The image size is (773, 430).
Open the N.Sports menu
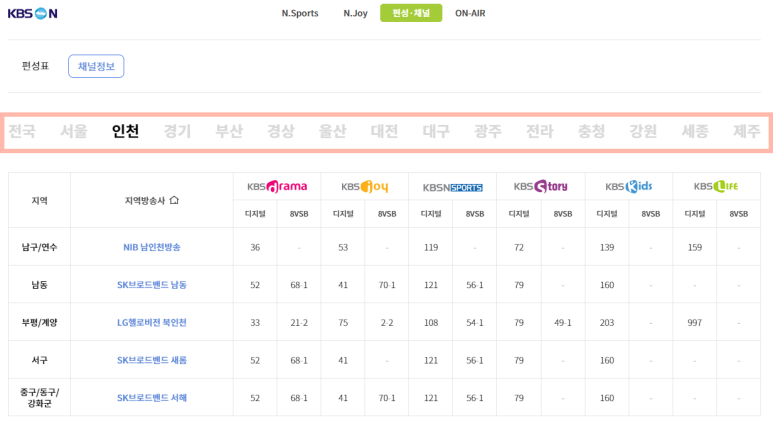point(300,13)
